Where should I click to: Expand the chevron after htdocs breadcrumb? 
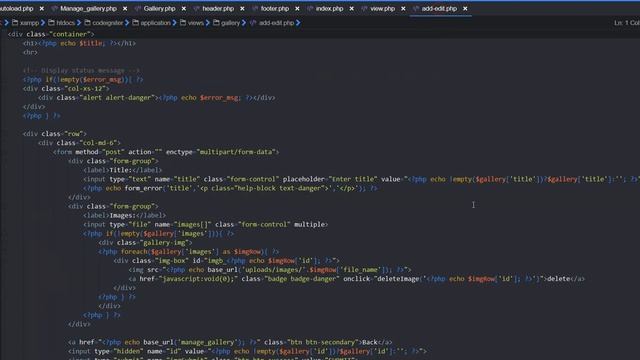[79, 23]
